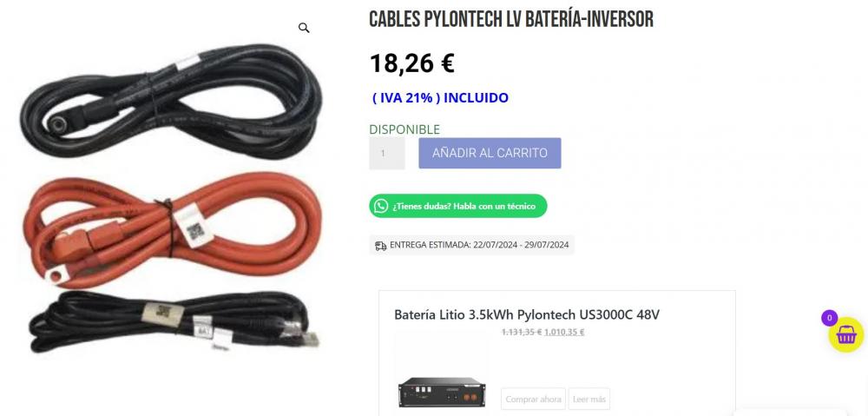This screenshot has width=868, height=416.
Task: Click the Pylontech battery thumbnail image
Action: pos(442,392)
